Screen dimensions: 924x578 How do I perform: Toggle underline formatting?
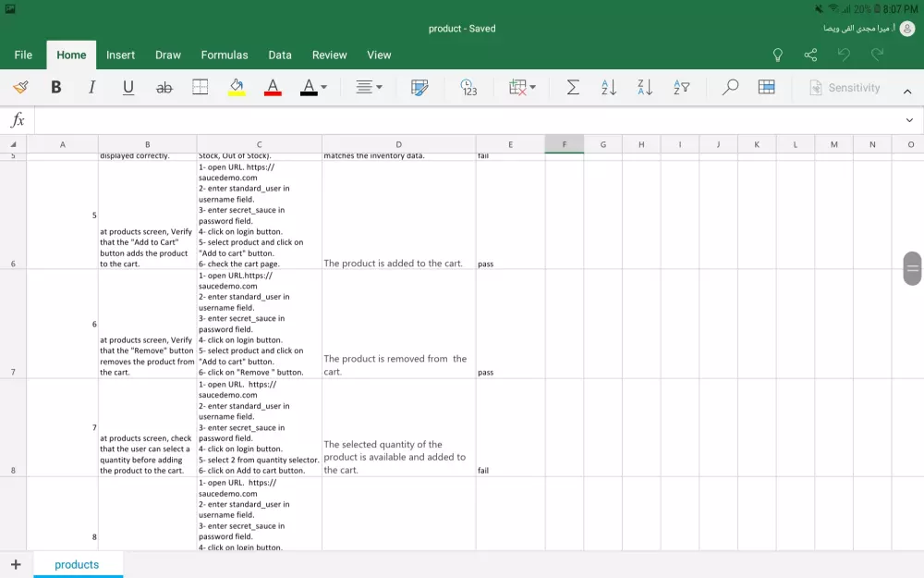(x=128, y=88)
